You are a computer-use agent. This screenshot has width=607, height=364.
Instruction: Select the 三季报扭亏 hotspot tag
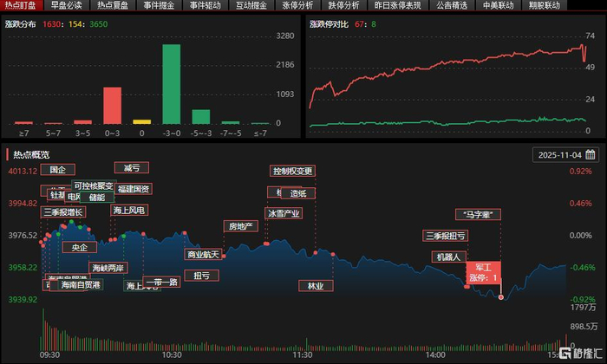tap(446, 236)
